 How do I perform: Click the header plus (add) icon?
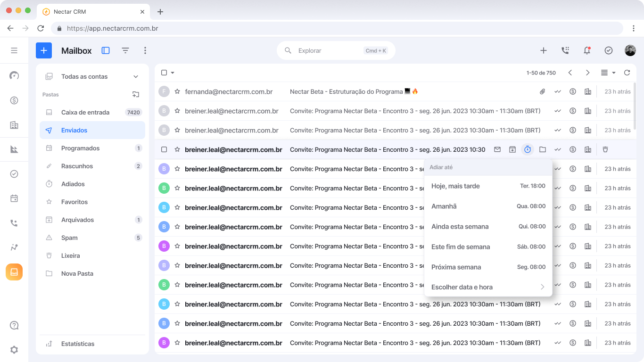click(x=544, y=50)
